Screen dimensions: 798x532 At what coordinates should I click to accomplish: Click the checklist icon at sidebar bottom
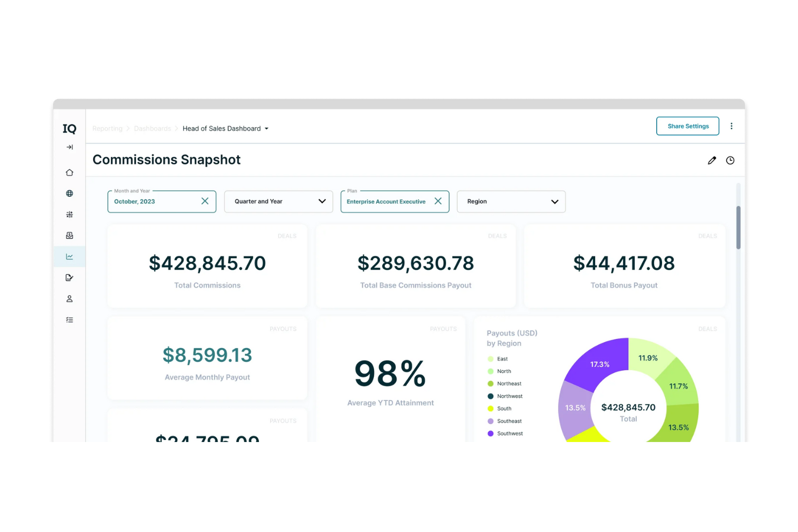[x=69, y=319]
